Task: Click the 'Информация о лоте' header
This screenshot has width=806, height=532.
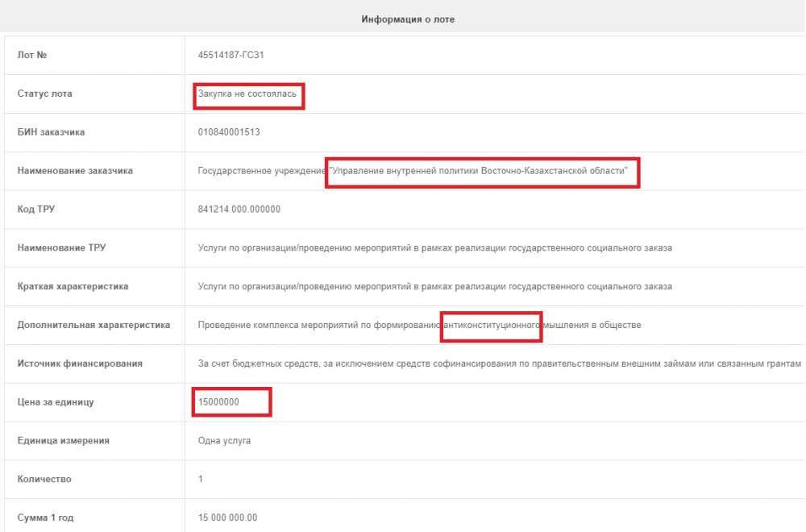Action: pos(407,19)
